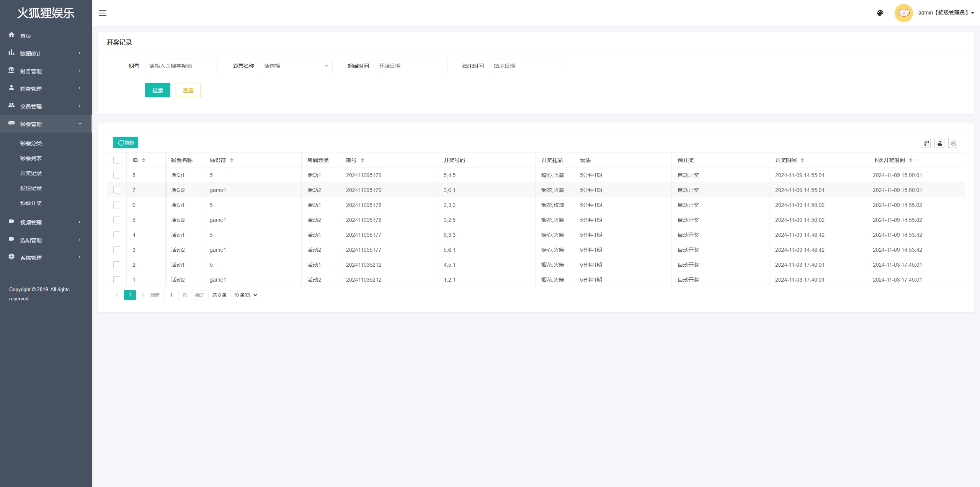Click the 期号 keyword input field

[181, 66]
